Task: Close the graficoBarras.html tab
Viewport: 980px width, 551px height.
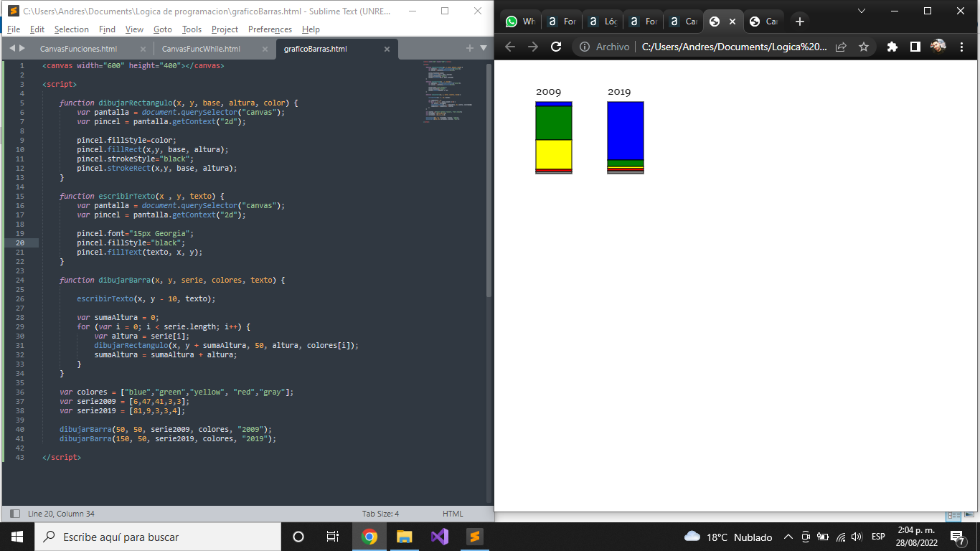Action: [x=387, y=49]
